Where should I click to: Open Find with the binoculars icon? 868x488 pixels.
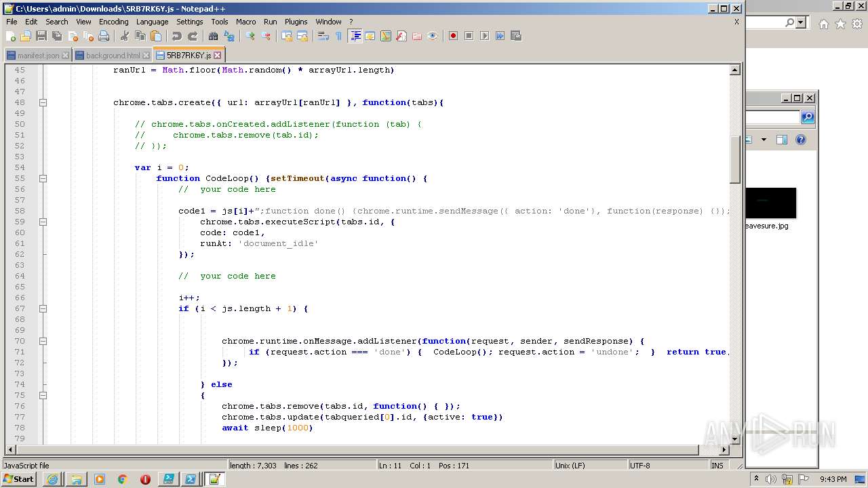(x=214, y=36)
